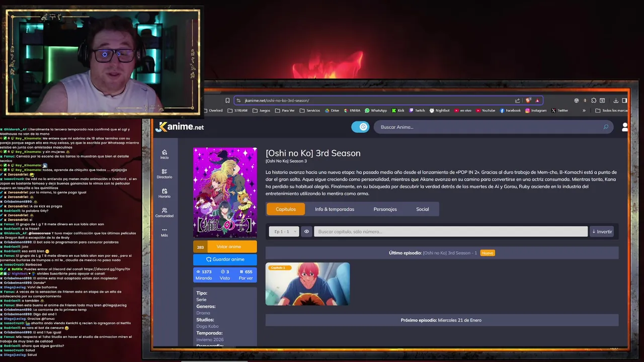Viewport: 644px width, 362px height.
Task: Click the site info icon in address bar
Action: (239, 101)
